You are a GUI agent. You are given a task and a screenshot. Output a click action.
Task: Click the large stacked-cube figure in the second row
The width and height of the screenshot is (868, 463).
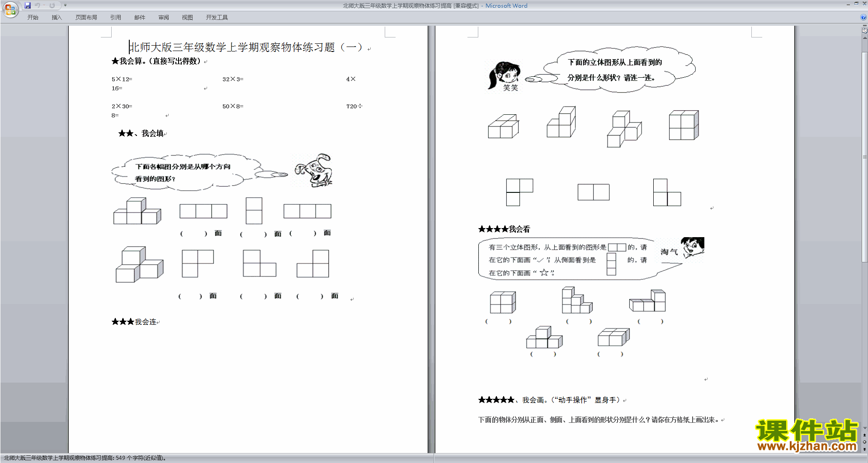(139, 265)
